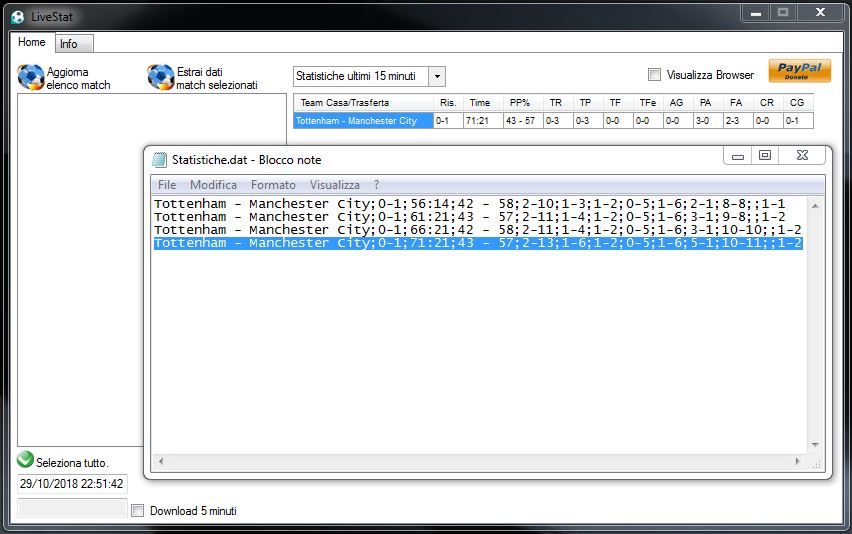
Task: Enable the Visualizza Browser checkbox
Action: pyautogui.click(x=655, y=75)
